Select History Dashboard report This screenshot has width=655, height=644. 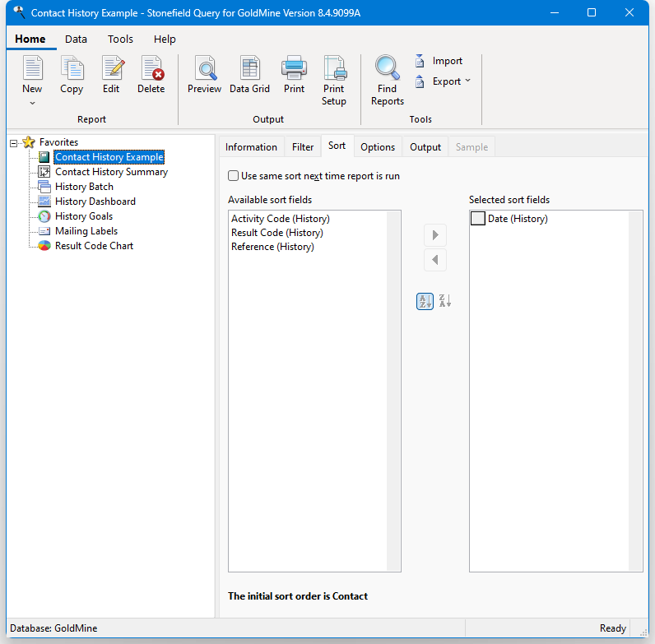click(95, 202)
